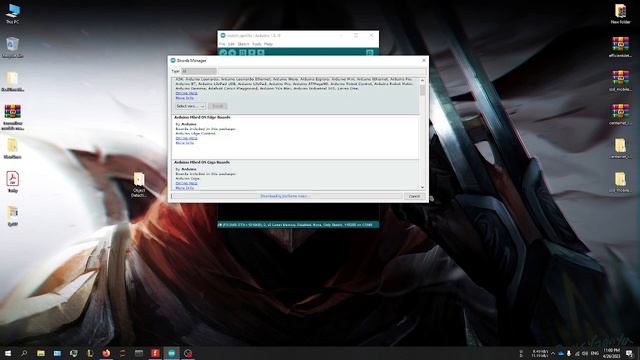Click the Downloading platforms index progress bar
The height and width of the screenshot is (360, 640).
click(287, 196)
